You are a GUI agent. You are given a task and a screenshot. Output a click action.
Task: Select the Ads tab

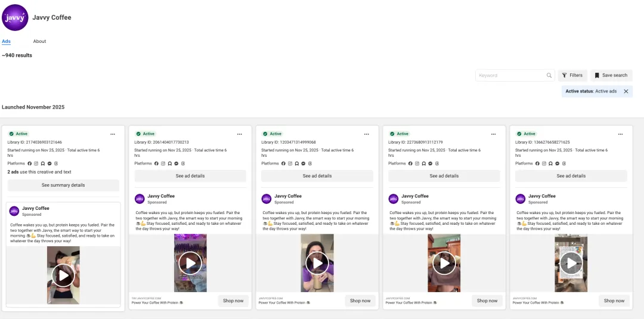(x=6, y=42)
